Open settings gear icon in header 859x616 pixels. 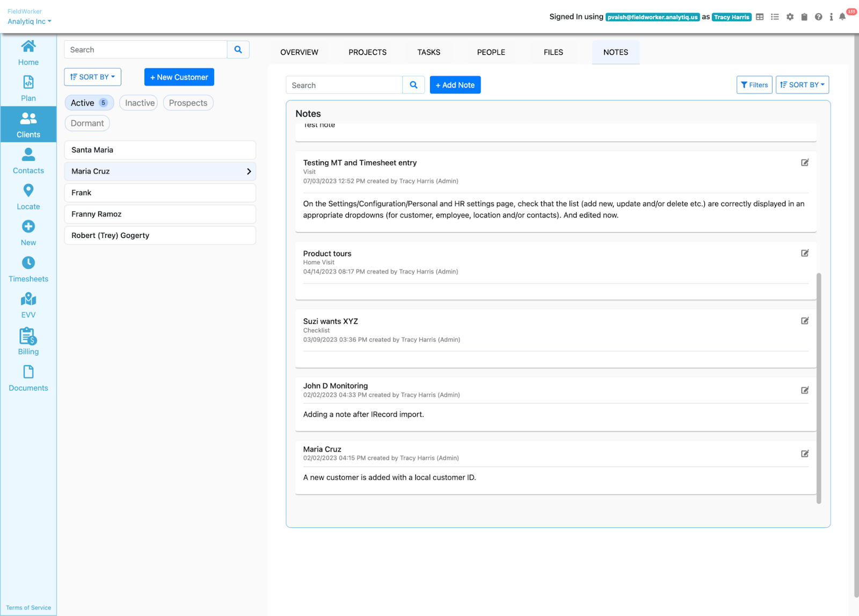tap(790, 17)
